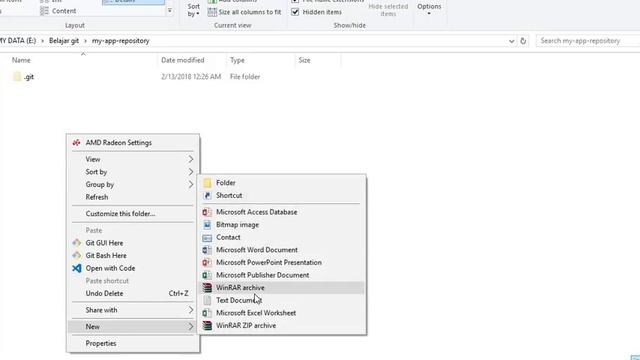The image size is (640, 360).
Task: Click the Text Document page icon
Action: [x=207, y=300]
